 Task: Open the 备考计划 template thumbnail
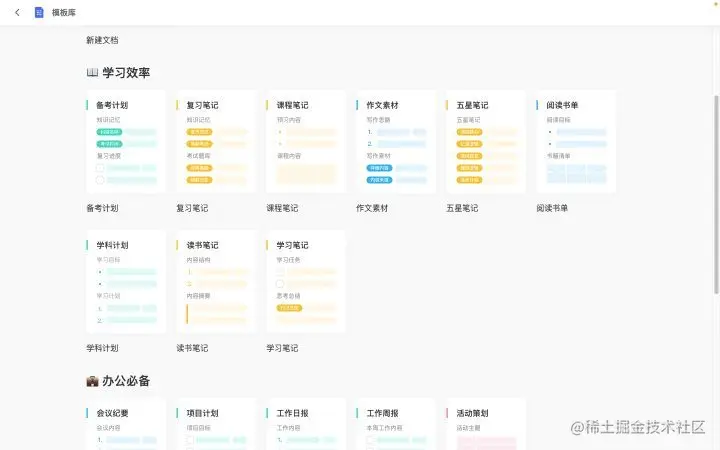pyautogui.click(x=126, y=141)
